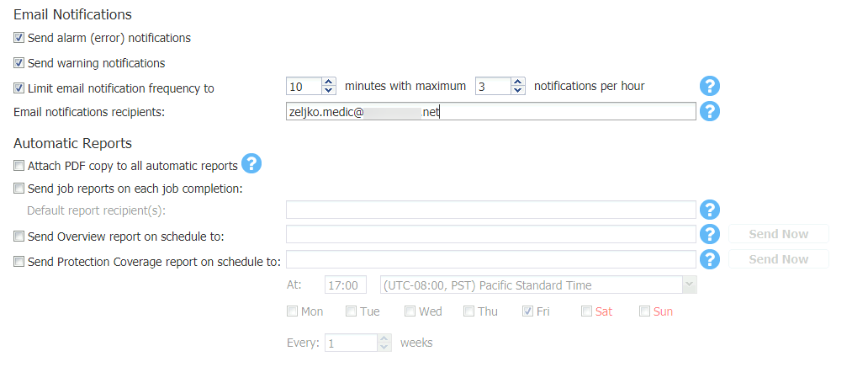Viewport: 868px width, 367px height.
Task: Click the email notifications recipients field
Action: click(490, 111)
